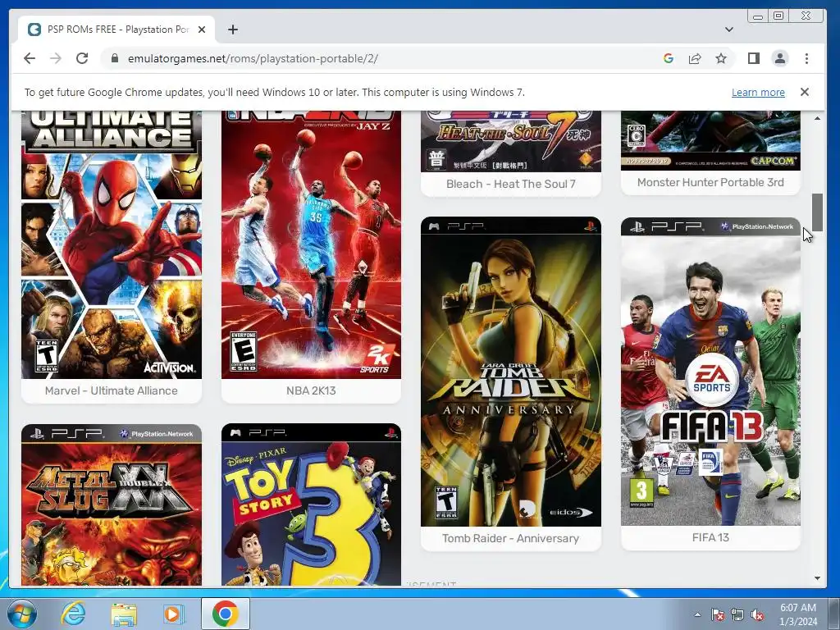Click the forward navigation arrow
This screenshot has height=630, width=840.
(x=56, y=58)
